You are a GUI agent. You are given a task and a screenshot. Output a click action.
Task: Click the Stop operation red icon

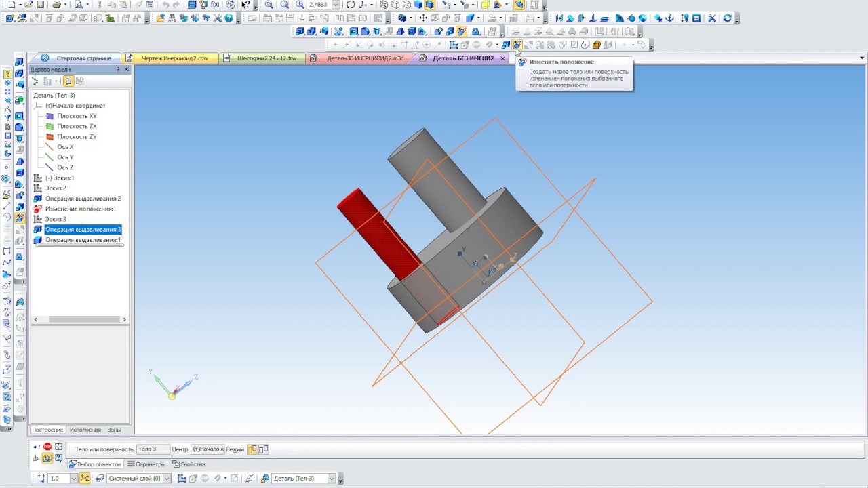47,446
